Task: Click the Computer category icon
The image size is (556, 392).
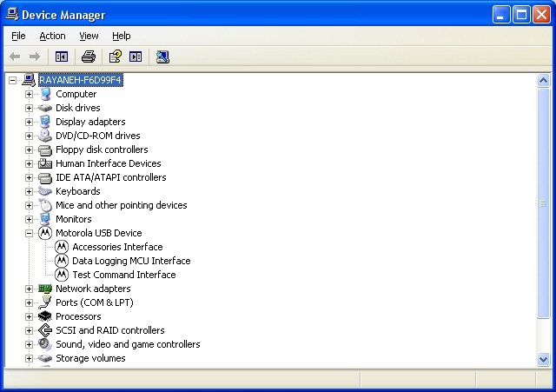Action: [x=45, y=94]
